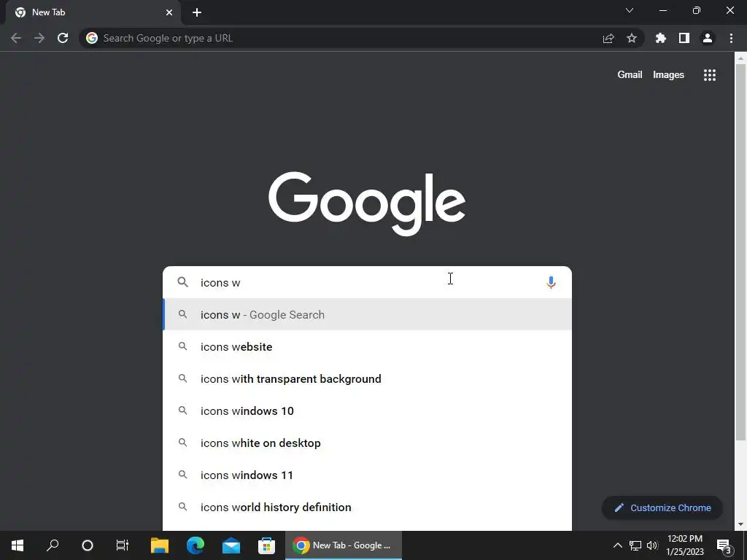747x560 pixels.
Task: Open volume tray icon
Action: point(652,545)
